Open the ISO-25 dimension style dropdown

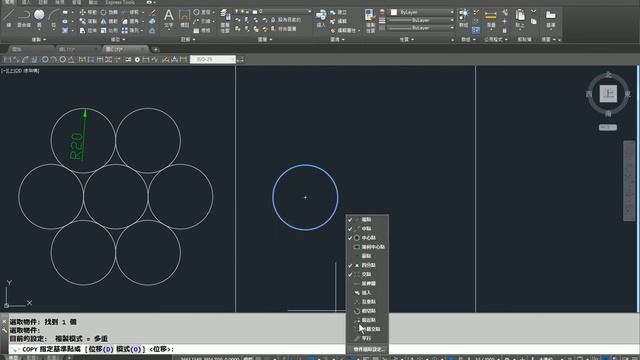(213, 60)
